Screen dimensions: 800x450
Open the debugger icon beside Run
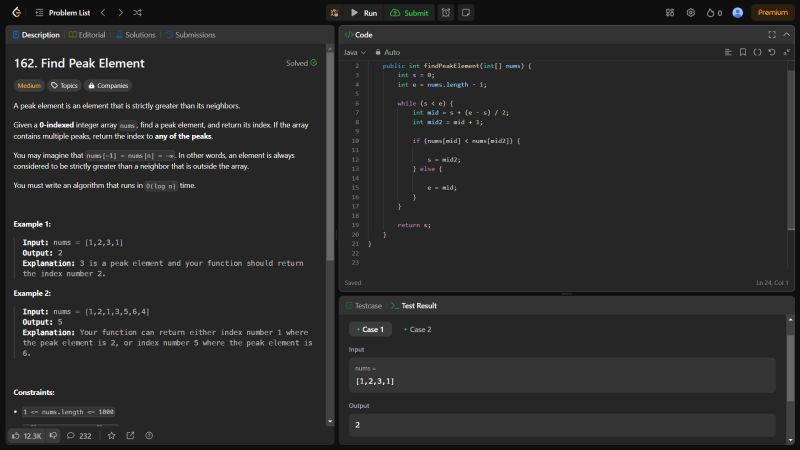tap(334, 13)
